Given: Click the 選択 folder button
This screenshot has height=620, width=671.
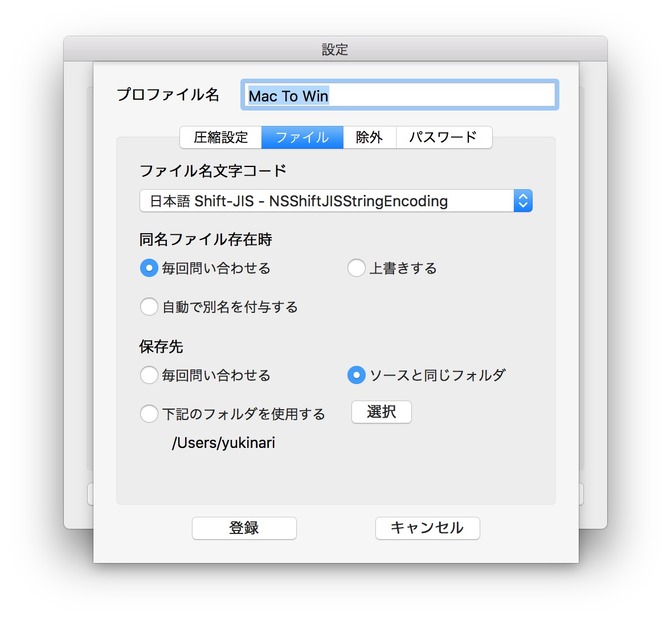Looking at the screenshot, I should (x=381, y=412).
